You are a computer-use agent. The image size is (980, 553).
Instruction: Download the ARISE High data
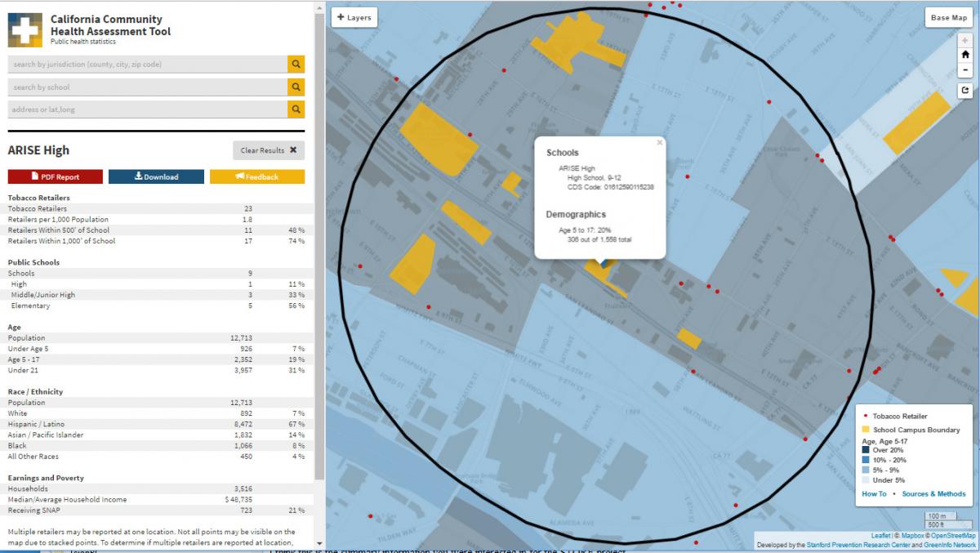(156, 176)
